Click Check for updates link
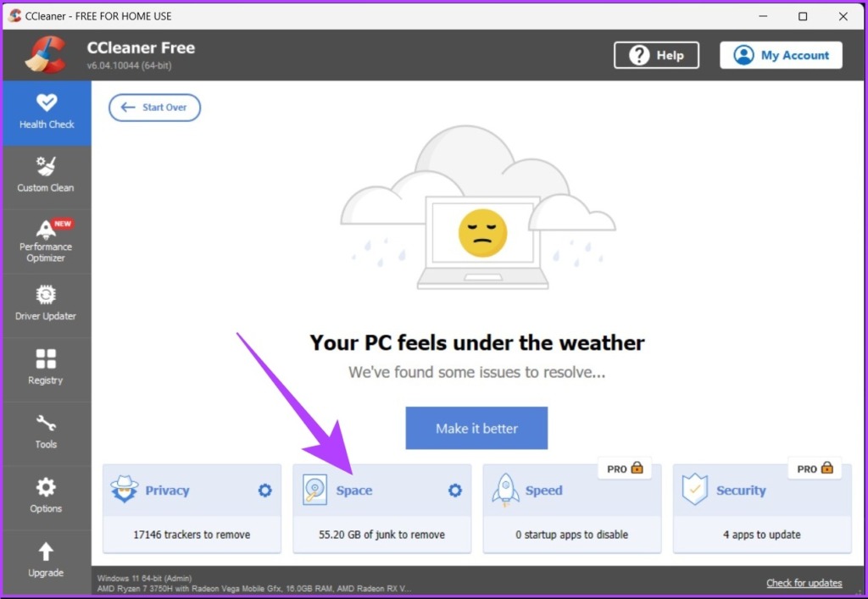Viewport: 868px width, 599px height. tap(804, 583)
